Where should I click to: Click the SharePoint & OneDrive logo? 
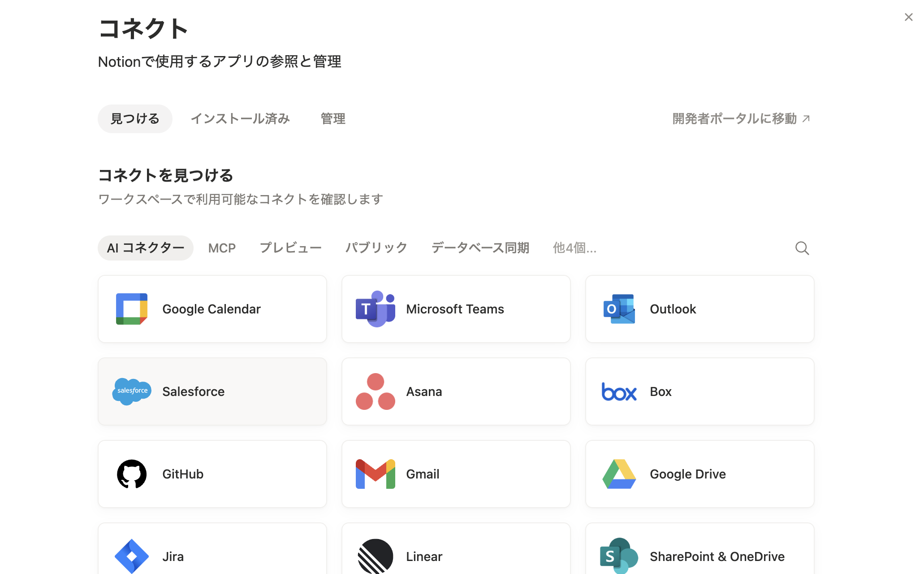[619, 556]
